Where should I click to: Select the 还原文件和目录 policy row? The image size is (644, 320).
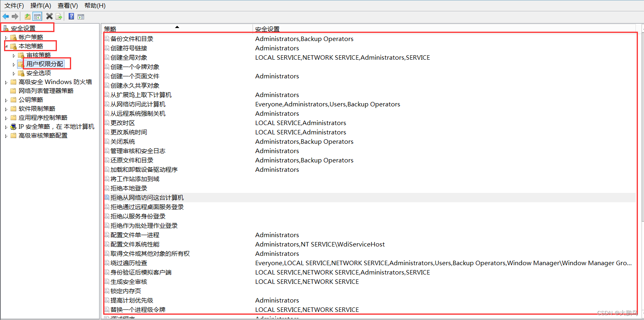[x=370, y=160]
